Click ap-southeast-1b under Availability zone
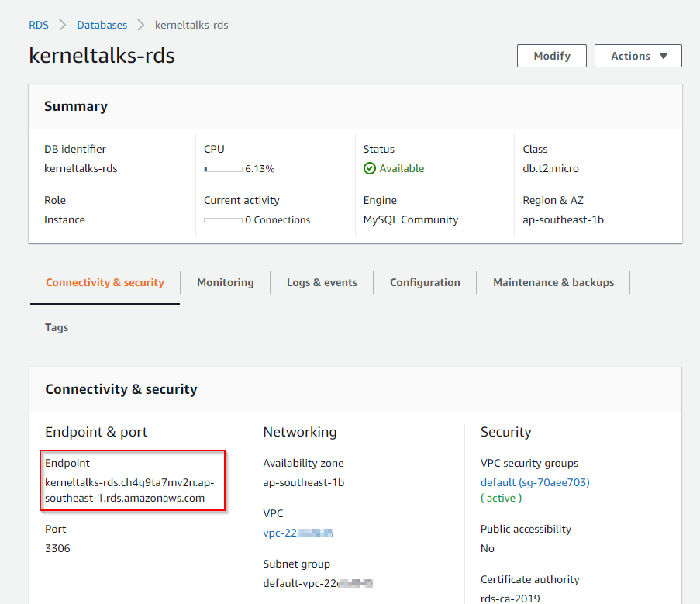Screen dimensions: 700x604 click(304, 482)
